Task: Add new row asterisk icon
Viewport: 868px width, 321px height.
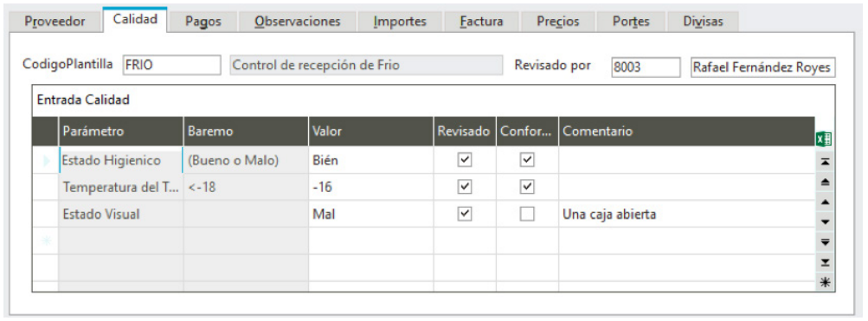Action: 825,282
